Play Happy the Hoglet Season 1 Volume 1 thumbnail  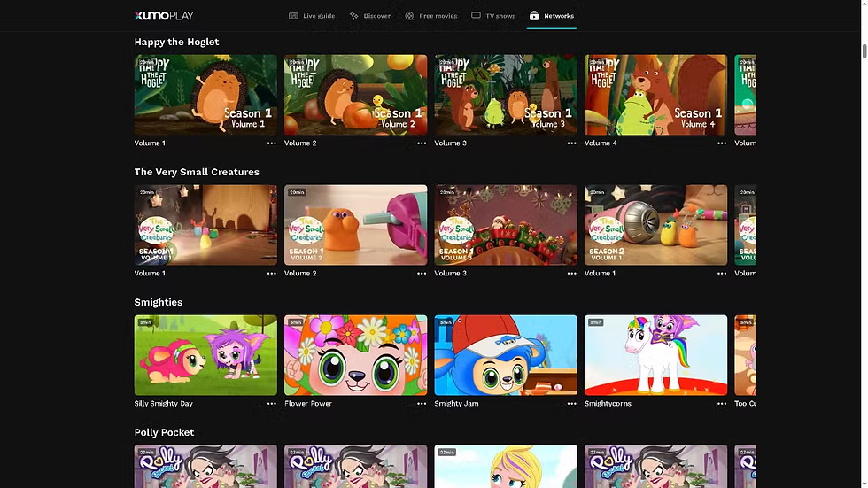click(x=205, y=95)
